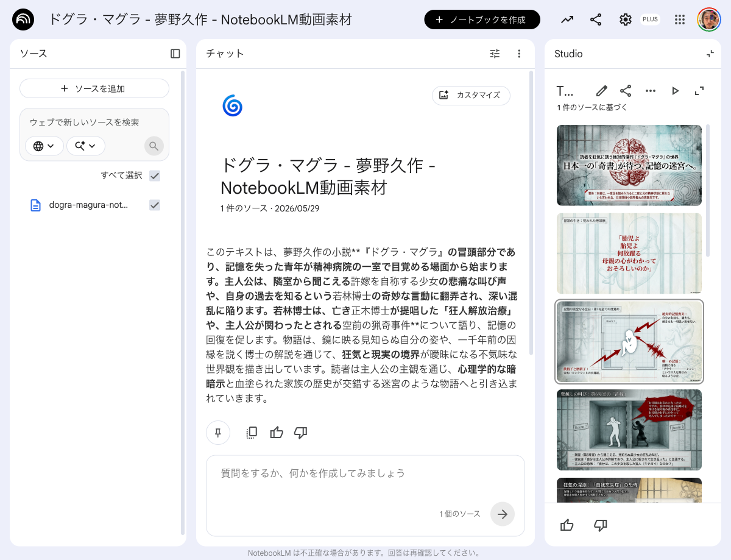
Task: Click the ノートブックを作成 button
Action: point(482,19)
